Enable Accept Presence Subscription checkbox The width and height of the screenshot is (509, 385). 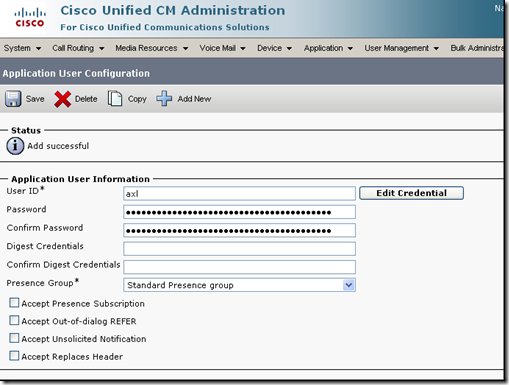14,303
